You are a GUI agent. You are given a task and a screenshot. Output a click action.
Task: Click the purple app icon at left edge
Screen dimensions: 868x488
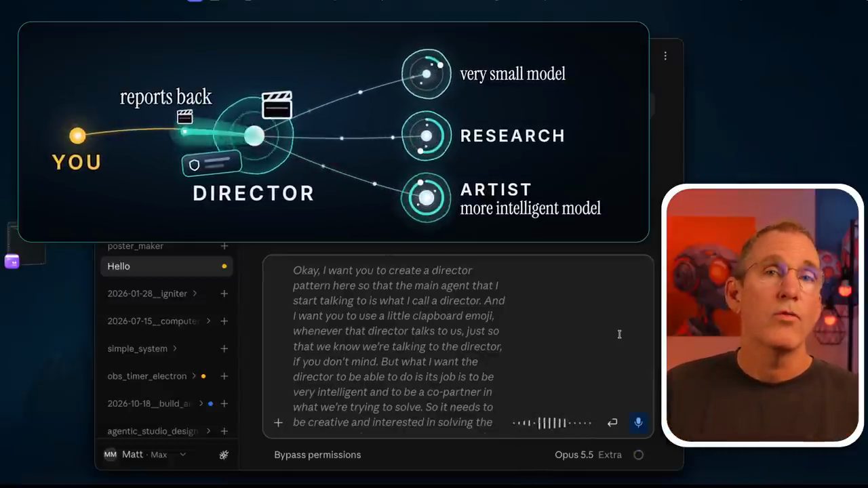point(12,262)
